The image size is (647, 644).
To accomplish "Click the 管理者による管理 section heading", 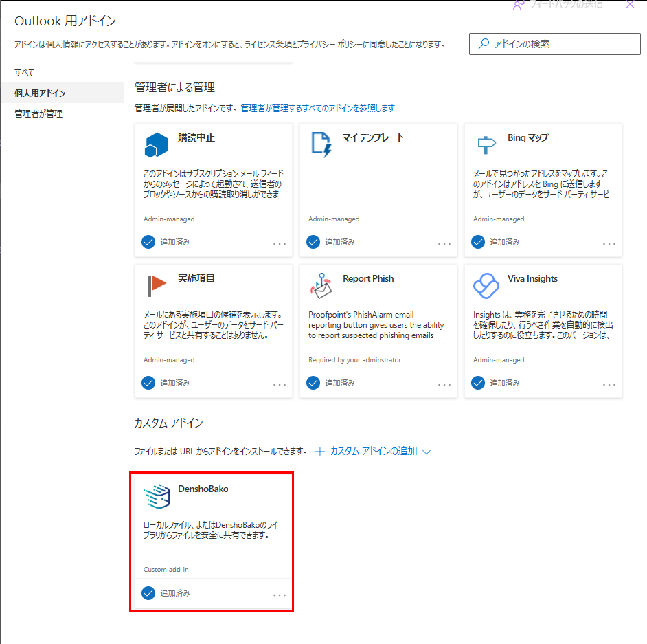I will 174,87.
